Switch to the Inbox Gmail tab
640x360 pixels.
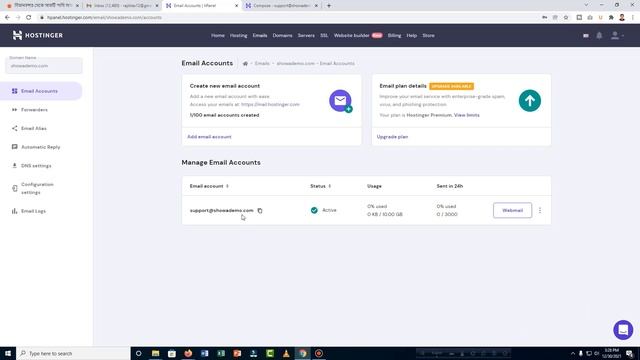pos(122,6)
